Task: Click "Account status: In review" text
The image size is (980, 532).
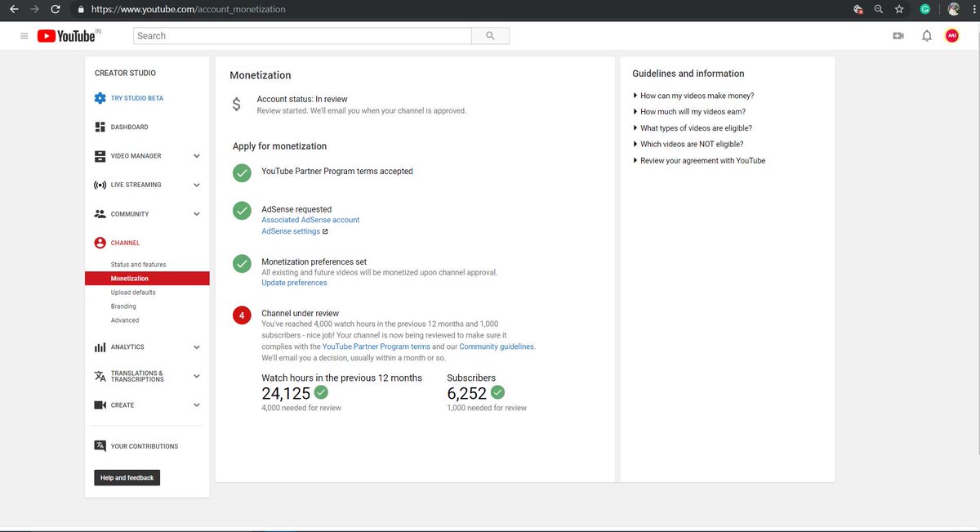Action: pos(302,99)
